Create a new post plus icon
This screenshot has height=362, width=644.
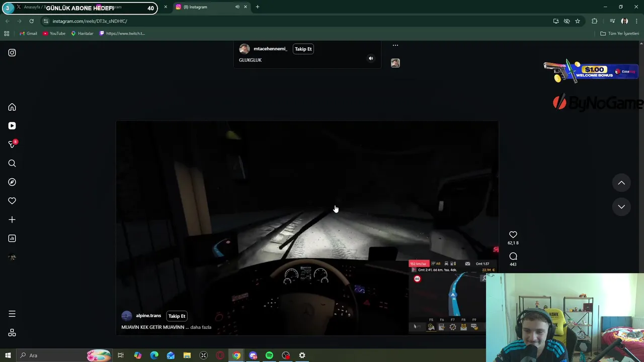12,220
